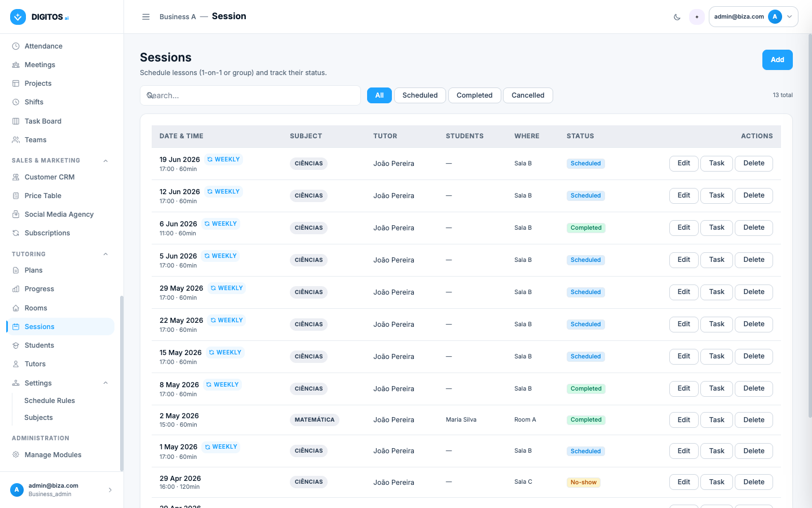
Task: Focus the sessions search field
Action: coord(250,95)
